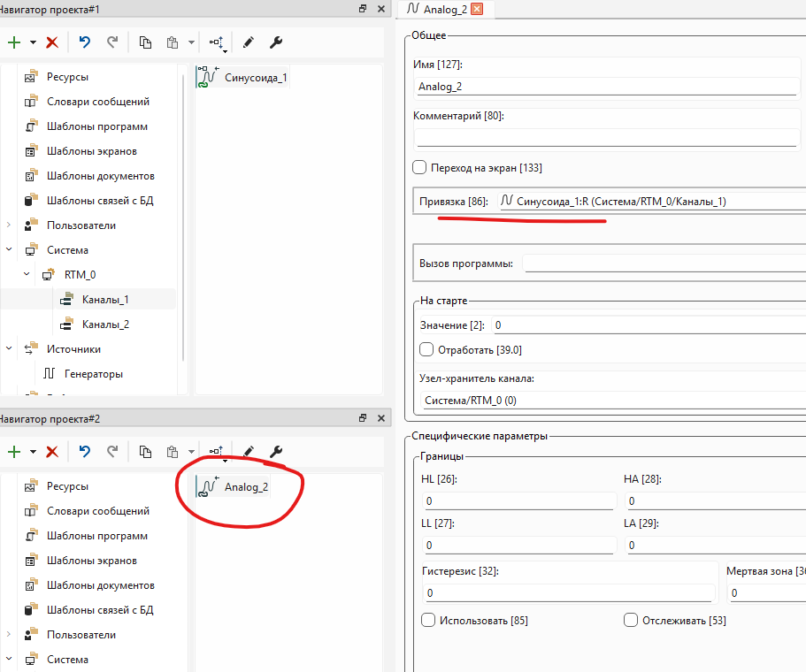Select Шаблоны программ in Navigator #2 tree
Screen dimensions: 806x672
coord(97,536)
